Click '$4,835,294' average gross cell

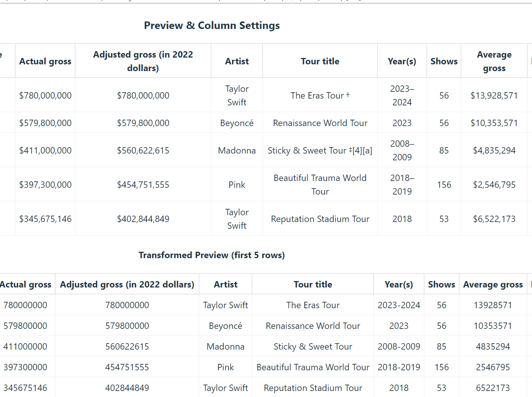pos(494,151)
